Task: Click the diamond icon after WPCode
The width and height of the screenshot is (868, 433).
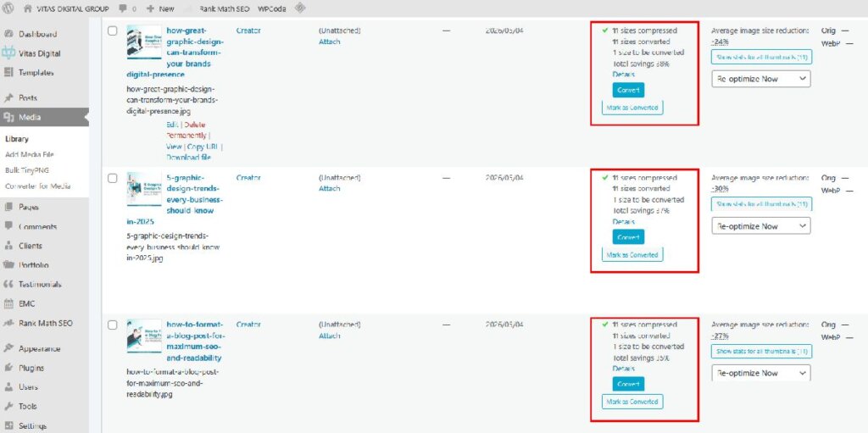Action: click(299, 8)
